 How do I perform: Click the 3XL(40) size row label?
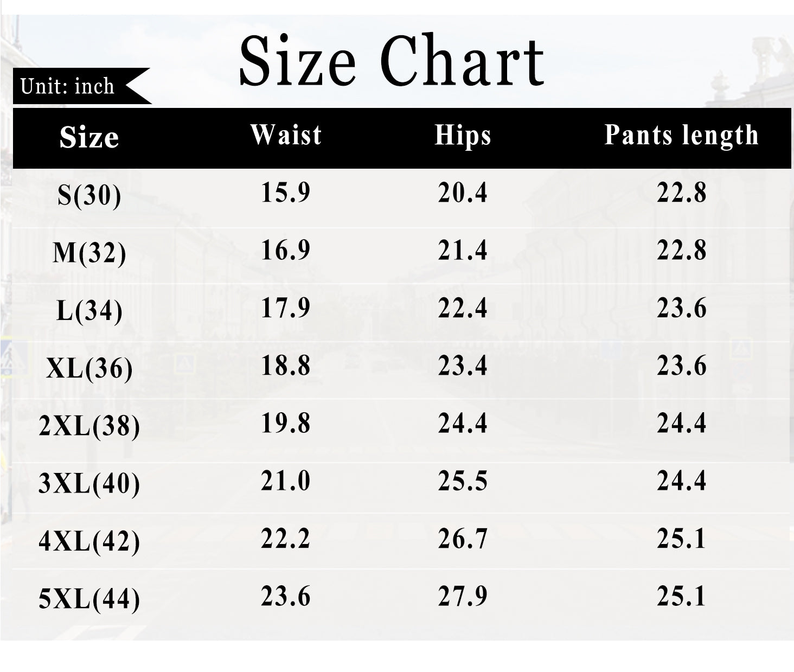click(x=89, y=484)
